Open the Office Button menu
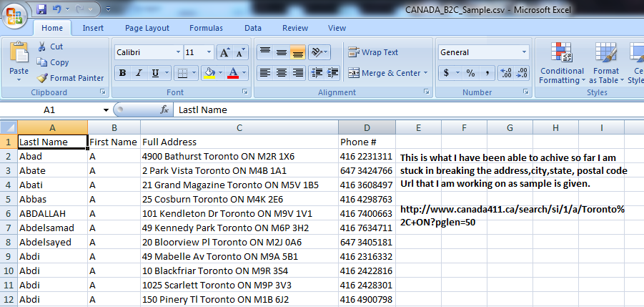 point(15,16)
